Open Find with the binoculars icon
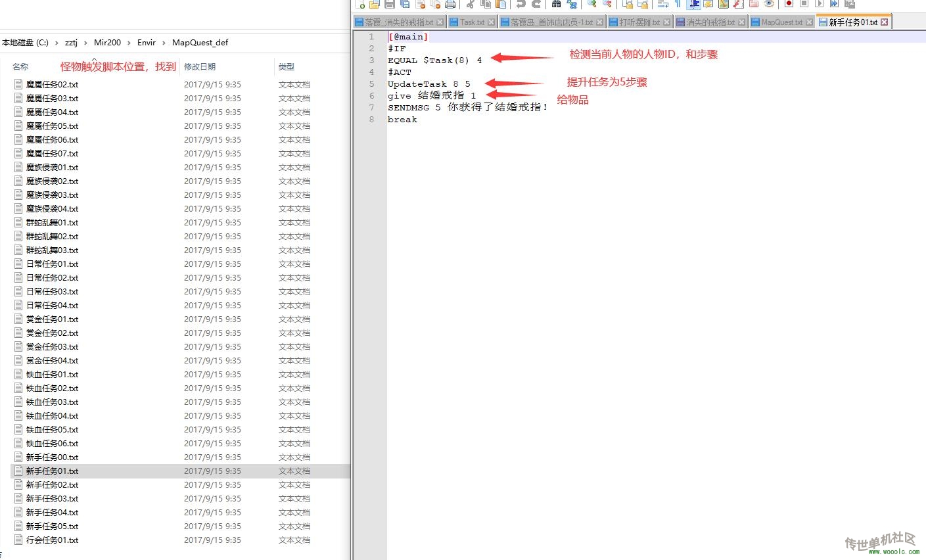 556,5
